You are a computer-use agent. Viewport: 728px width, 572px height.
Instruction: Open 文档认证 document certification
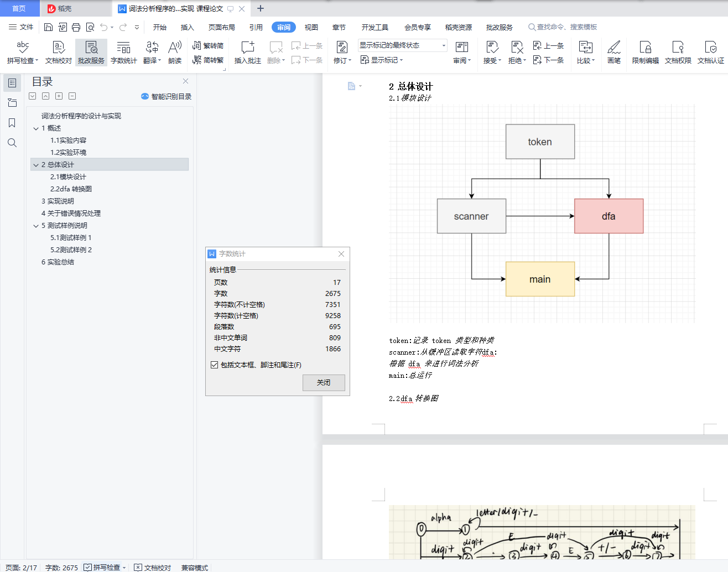tap(711, 53)
